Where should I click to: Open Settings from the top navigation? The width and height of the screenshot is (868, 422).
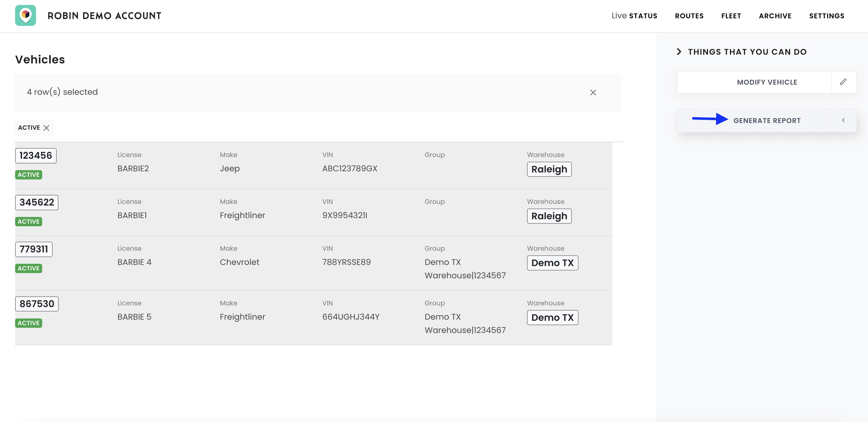pos(826,16)
